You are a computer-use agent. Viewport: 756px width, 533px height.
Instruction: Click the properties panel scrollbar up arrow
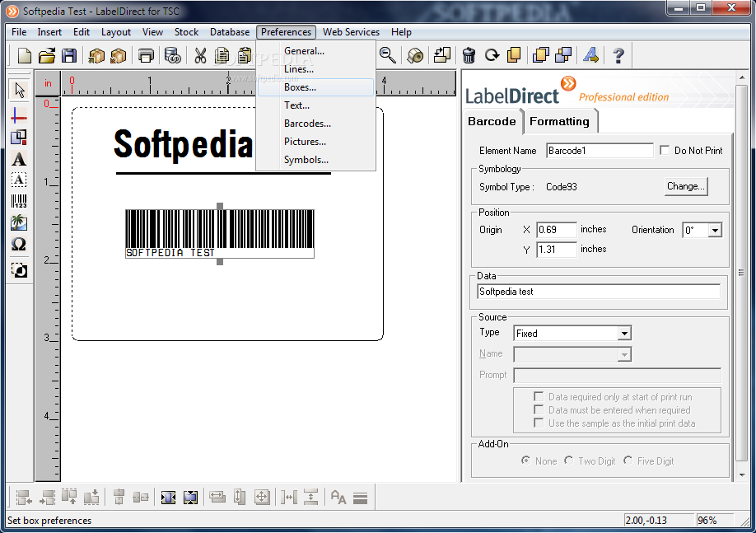pyautogui.click(x=741, y=77)
